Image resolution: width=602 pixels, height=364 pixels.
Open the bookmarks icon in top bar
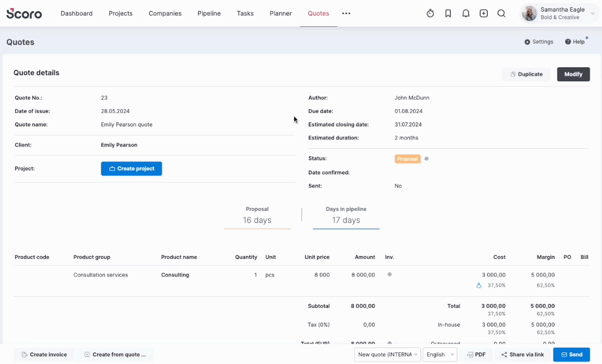point(448,14)
